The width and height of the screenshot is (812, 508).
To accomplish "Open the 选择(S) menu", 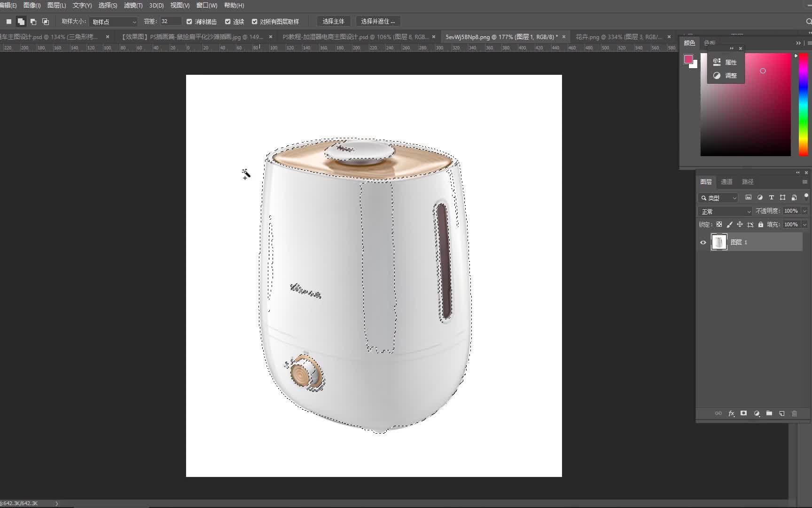I will tap(108, 5).
